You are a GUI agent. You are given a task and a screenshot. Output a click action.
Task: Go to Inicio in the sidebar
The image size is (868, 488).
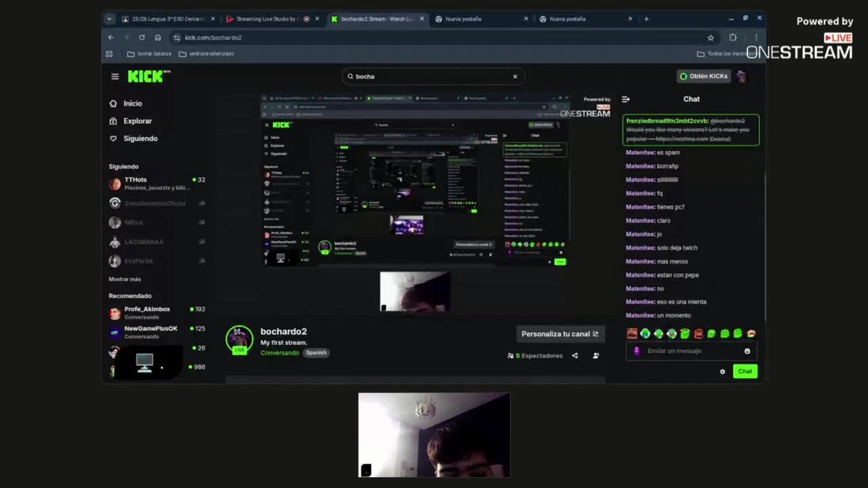[125, 104]
